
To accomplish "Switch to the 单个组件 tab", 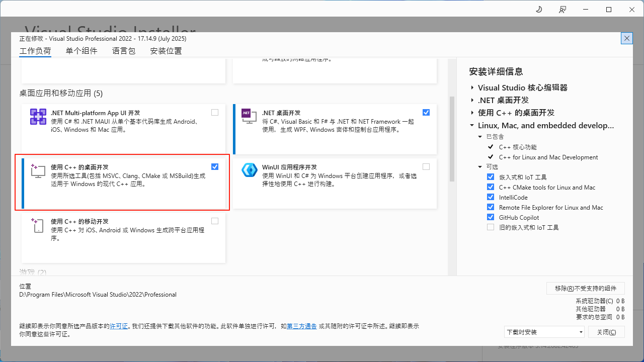I will [82, 50].
